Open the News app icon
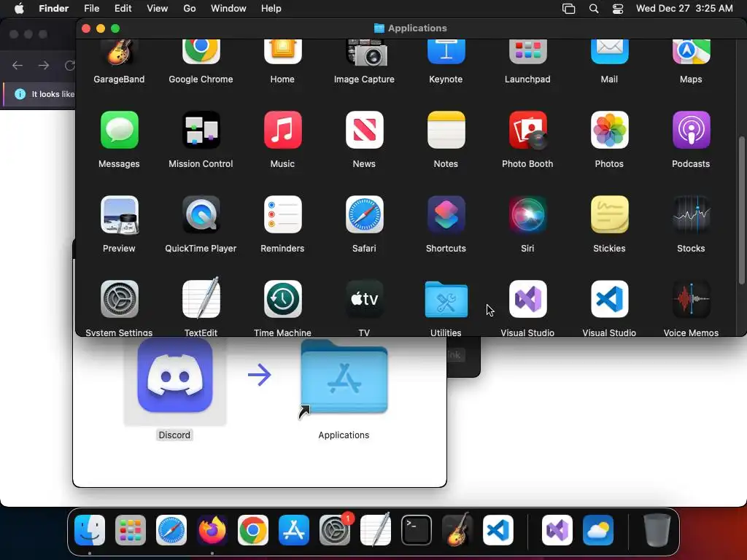Viewport: 747px width, 560px height. click(364, 130)
